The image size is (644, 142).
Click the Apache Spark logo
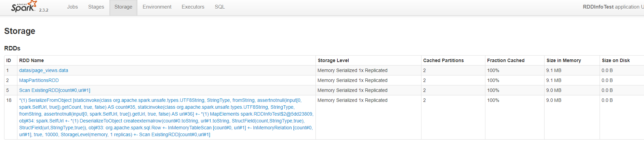coord(24,7)
